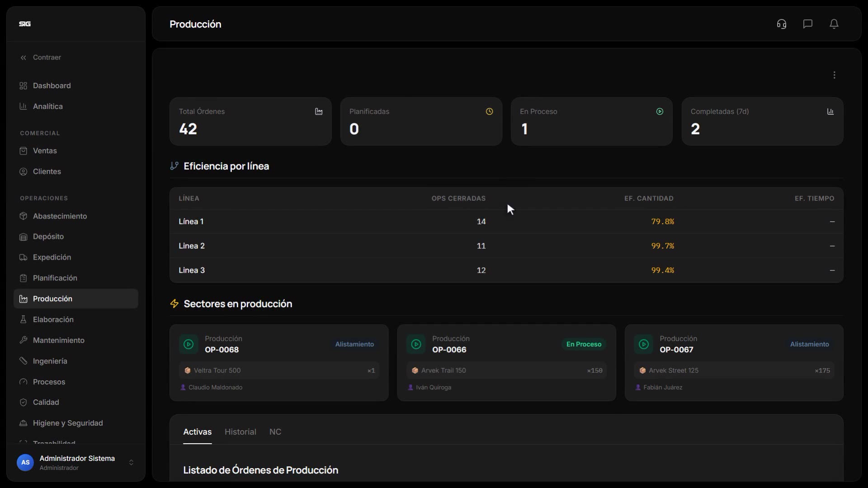Image resolution: width=868 pixels, height=488 pixels.
Task: Click the SIG logo
Action: [x=25, y=24]
